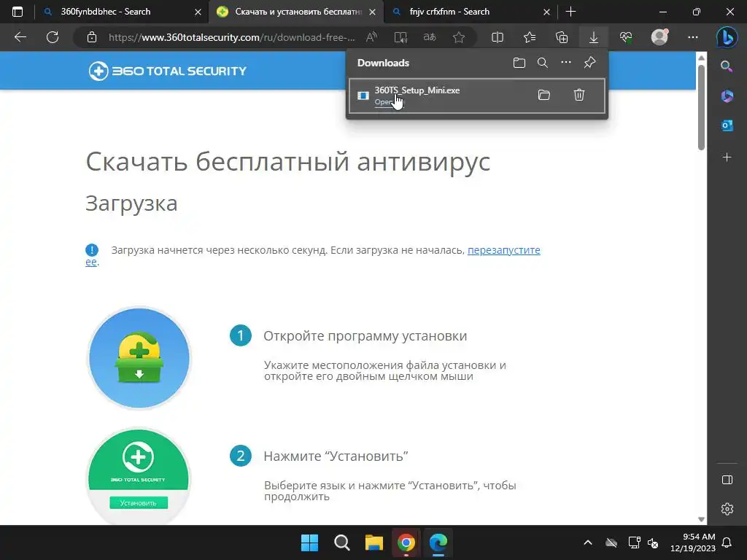This screenshot has height=560, width=747.
Task: Click the OneDrive cloud tray icon
Action: (x=611, y=542)
